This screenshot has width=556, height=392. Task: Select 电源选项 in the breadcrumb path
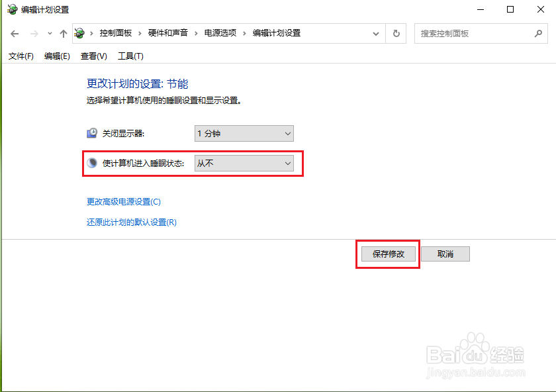[x=219, y=32]
